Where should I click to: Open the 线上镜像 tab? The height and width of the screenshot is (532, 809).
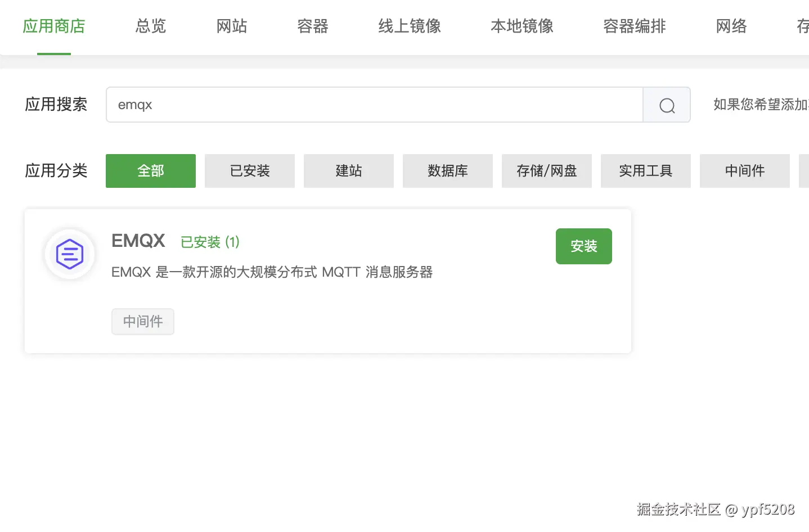coord(410,26)
